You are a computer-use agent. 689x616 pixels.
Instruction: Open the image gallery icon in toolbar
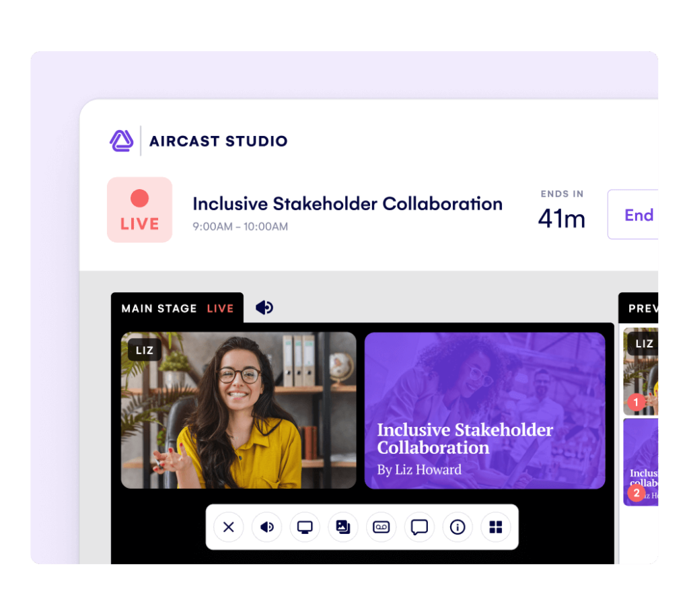pyautogui.click(x=343, y=527)
